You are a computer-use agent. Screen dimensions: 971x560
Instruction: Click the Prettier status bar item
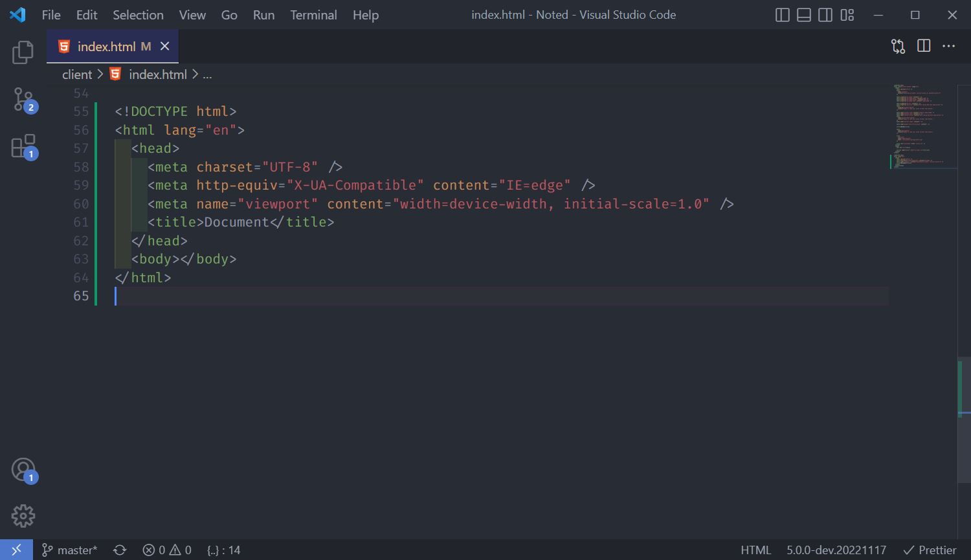click(930, 550)
